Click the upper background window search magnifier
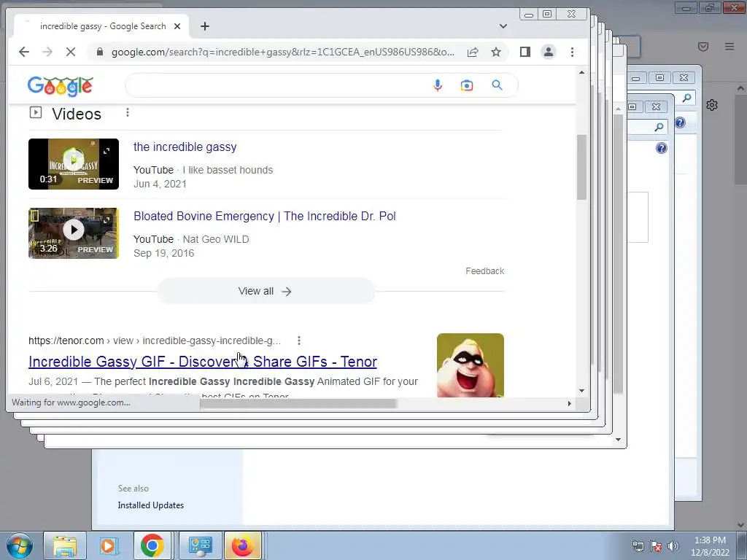 pos(686,98)
